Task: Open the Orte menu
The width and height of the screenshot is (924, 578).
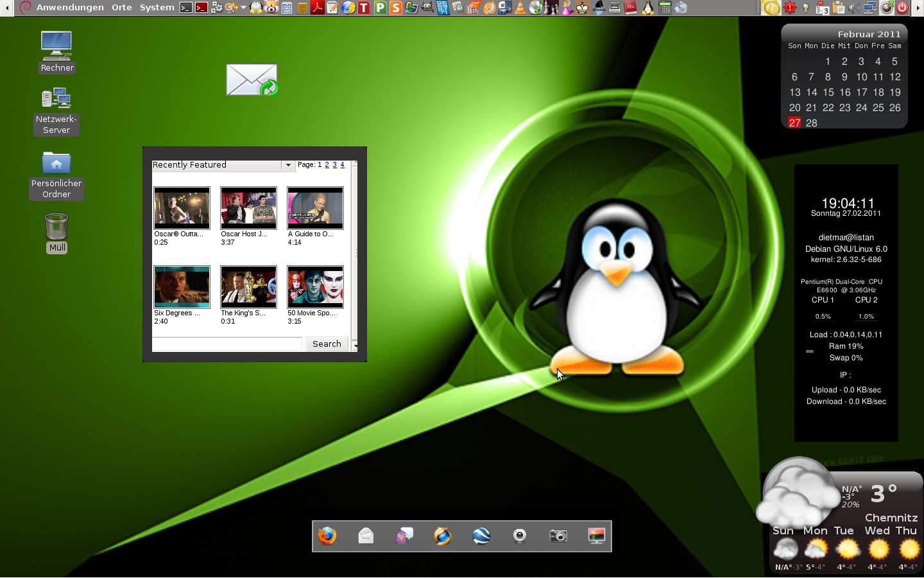Action: point(122,8)
